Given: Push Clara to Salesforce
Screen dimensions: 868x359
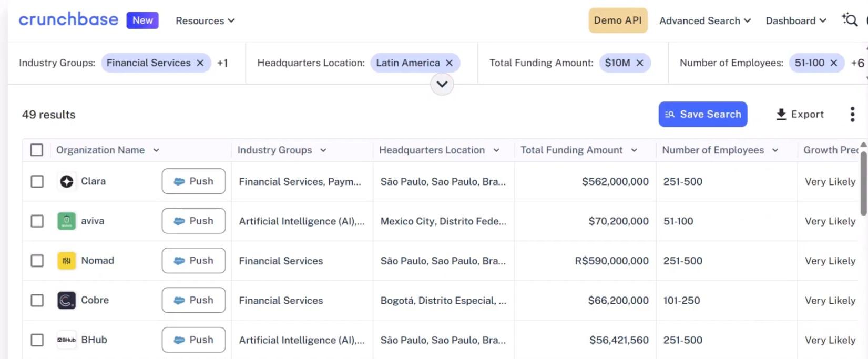Looking at the screenshot, I should 193,181.
